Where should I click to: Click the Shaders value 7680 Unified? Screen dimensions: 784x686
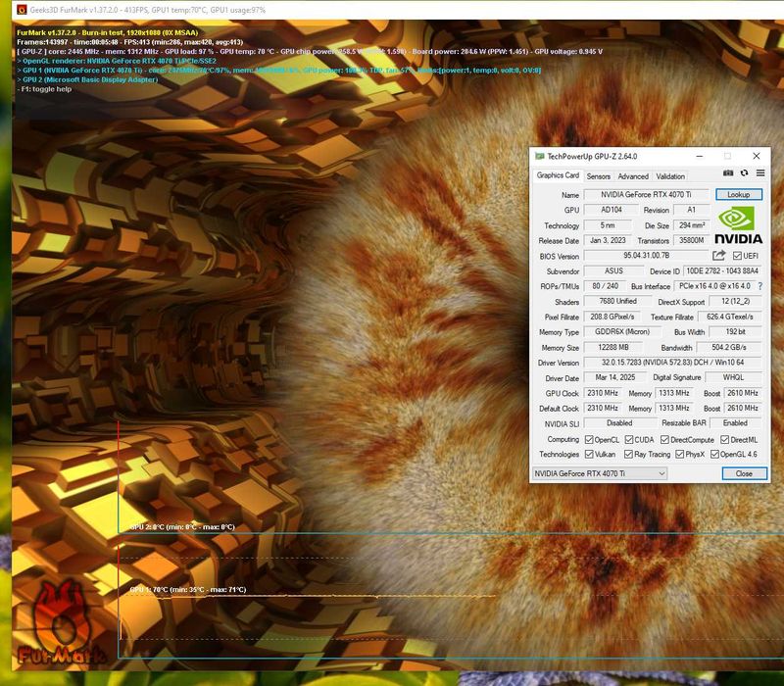[x=617, y=302]
